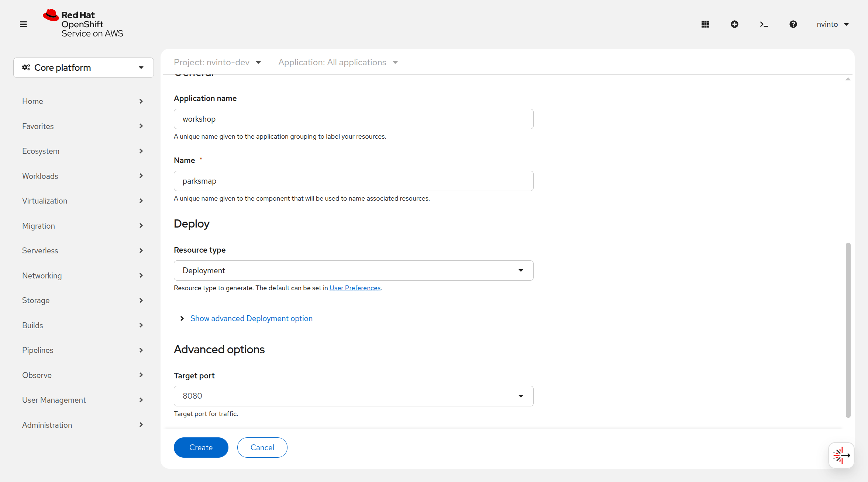Click the Name field containing parksmap

coord(354,181)
